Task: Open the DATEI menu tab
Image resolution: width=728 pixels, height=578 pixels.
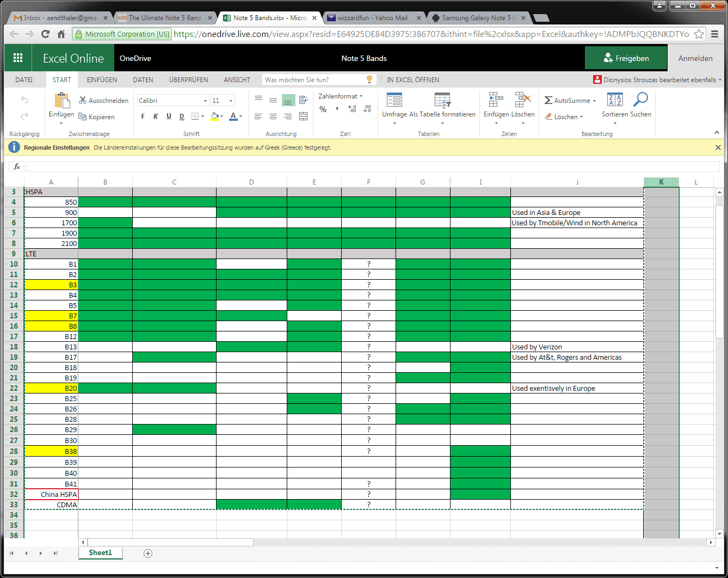Action: (24, 79)
